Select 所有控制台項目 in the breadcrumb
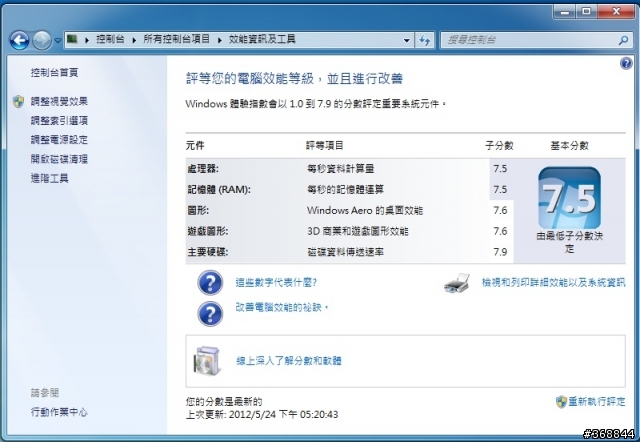Viewport: 640px width, 442px height. pyautogui.click(x=176, y=39)
